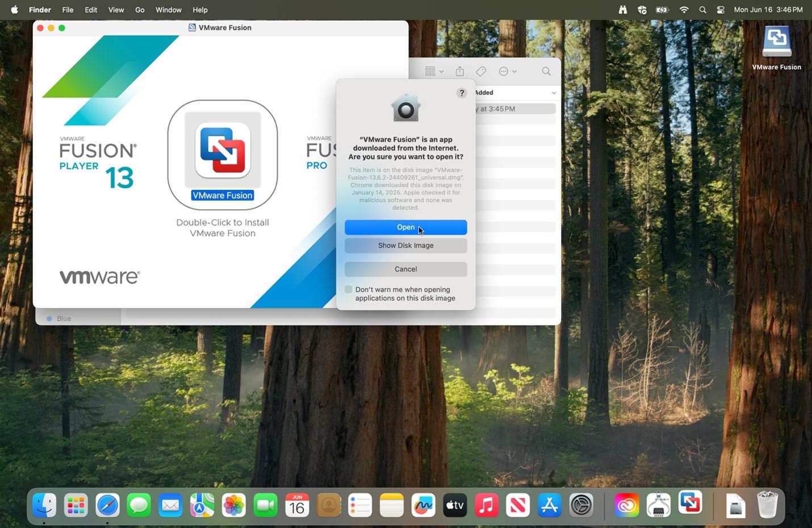Select the row added at 3:45 PM
The height and width of the screenshot is (528, 812).
point(516,109)
